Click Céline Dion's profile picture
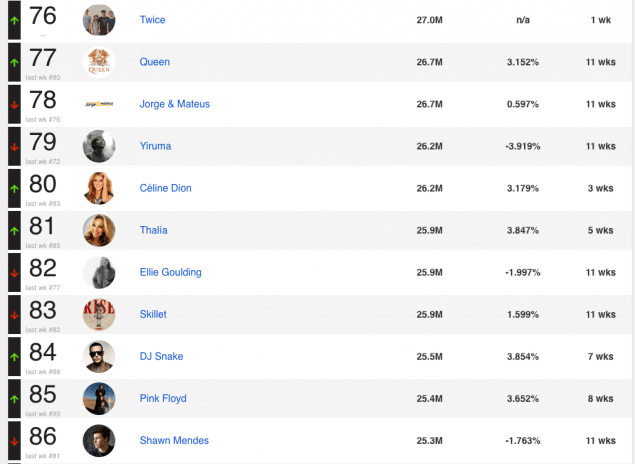 tap(99, 188)
